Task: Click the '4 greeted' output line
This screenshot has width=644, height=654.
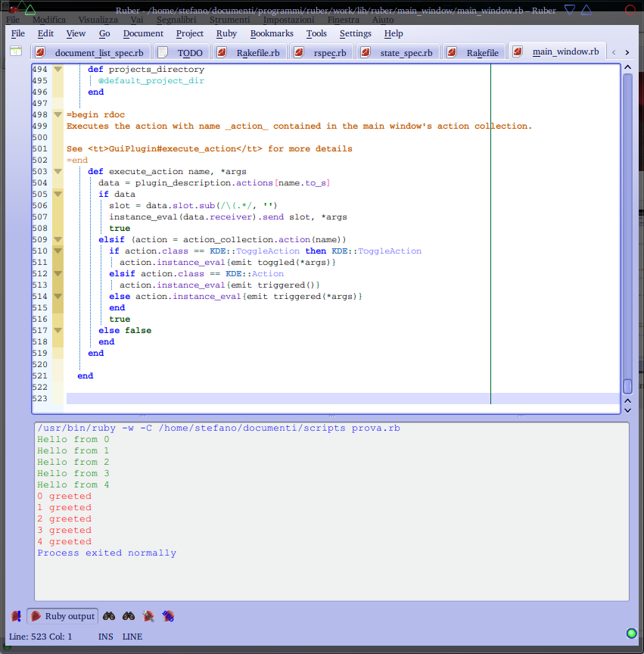Action: click(x=64, y=541)
